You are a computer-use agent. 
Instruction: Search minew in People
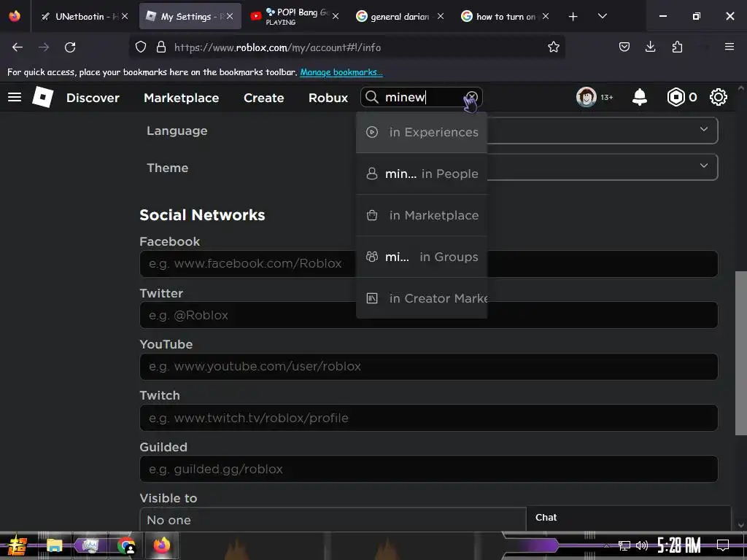[x=422, y=174]
